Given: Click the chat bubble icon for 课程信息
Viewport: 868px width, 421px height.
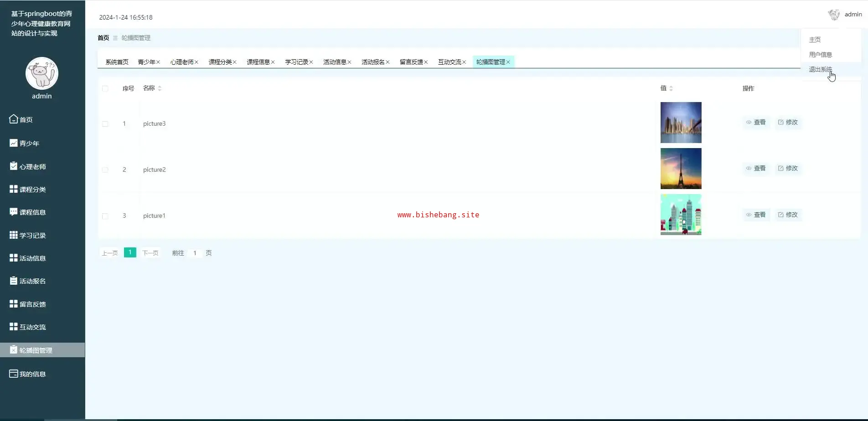Looking at the screenshot, I should 14,212.
